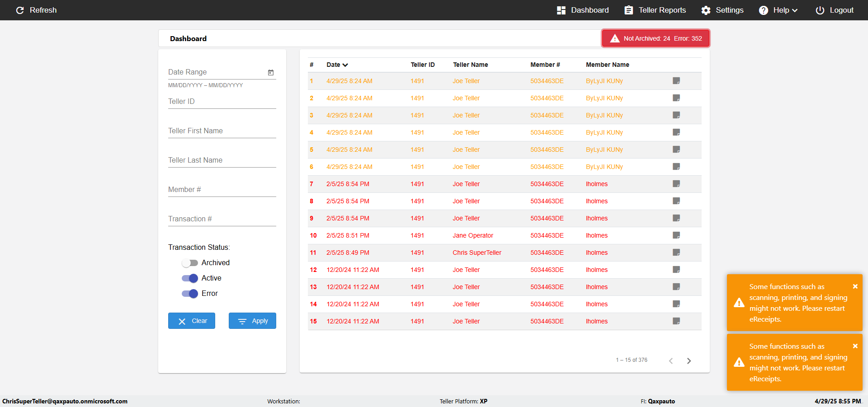Open the receipt note icon for row 3
The width and height of the screenshot is (868, 407).
click(x=676, y=115)
